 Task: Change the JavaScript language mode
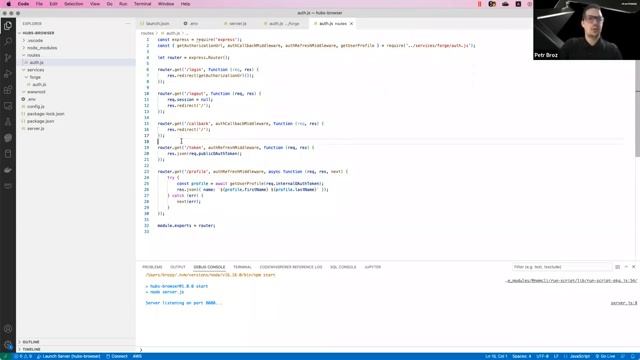click(580, 356)
